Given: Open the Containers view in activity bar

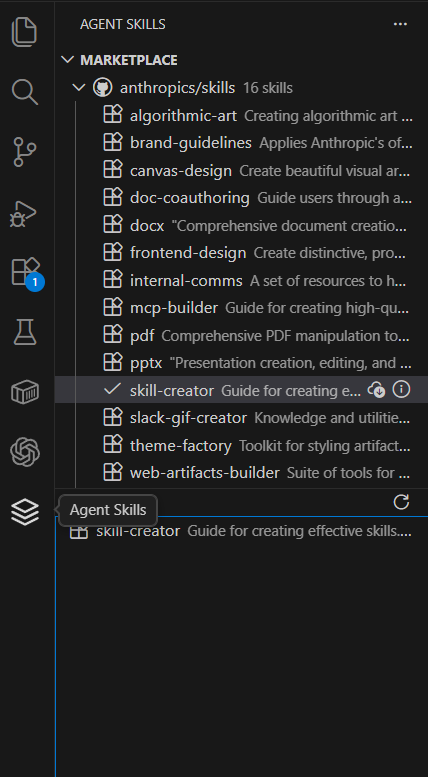Looking at the screenshot, I should 24,392.
